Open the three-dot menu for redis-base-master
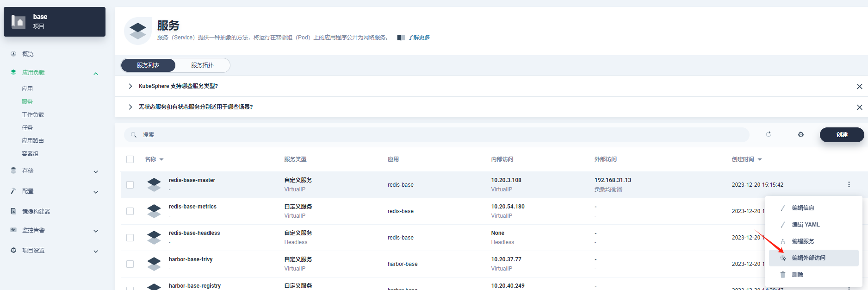The width and height of the screenshot is (868, 290). point(849,184)
